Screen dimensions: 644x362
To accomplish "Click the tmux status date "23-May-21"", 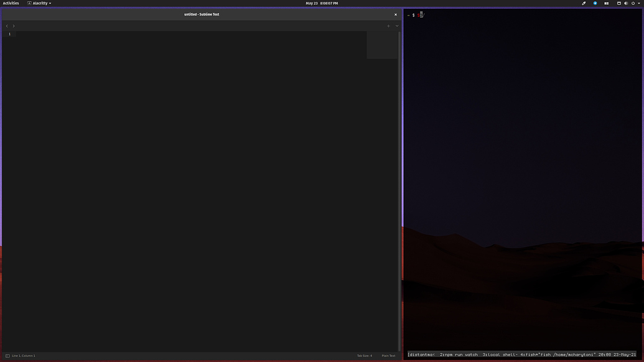I will 625,355.
